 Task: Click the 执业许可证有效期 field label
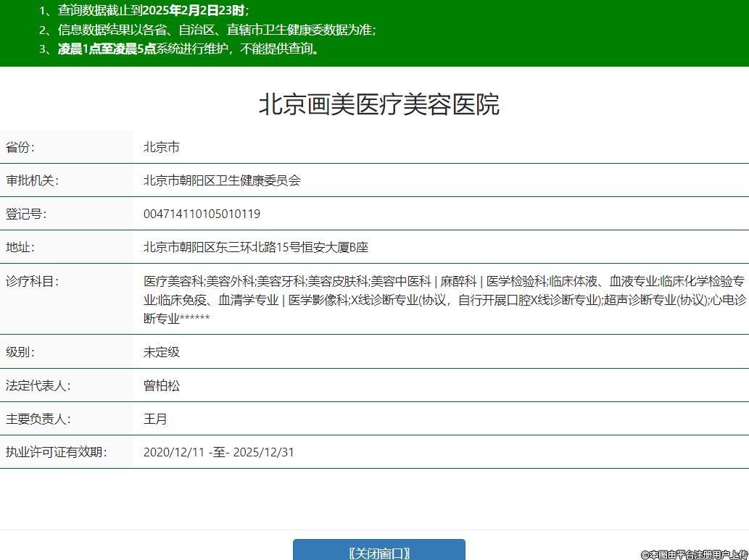[57, 452]
